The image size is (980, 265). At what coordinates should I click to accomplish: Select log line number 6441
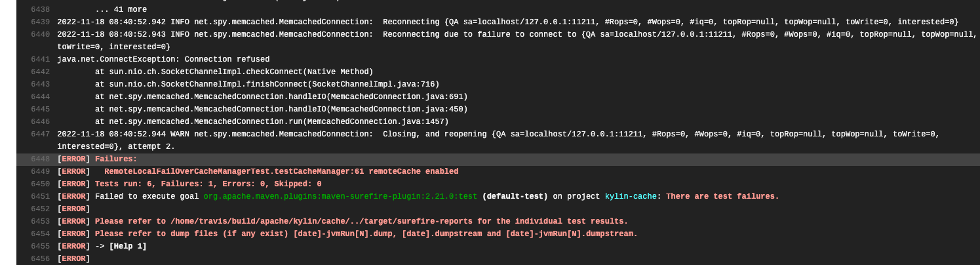(x=40, y=60)
